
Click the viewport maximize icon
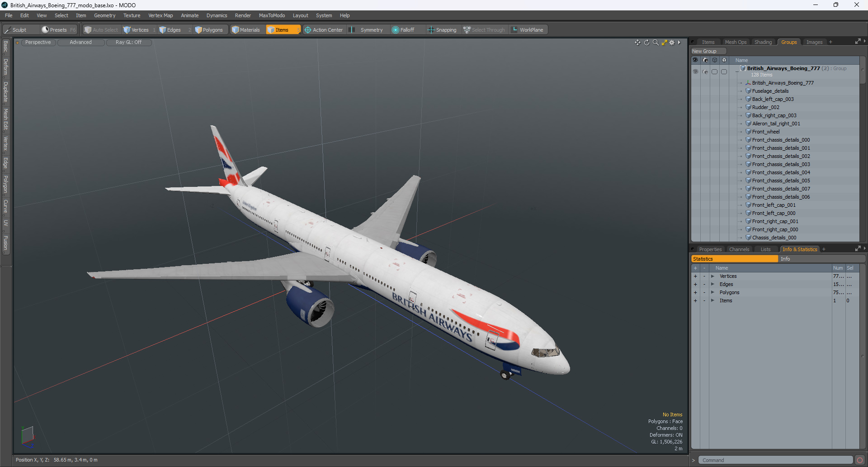point(664,43)
